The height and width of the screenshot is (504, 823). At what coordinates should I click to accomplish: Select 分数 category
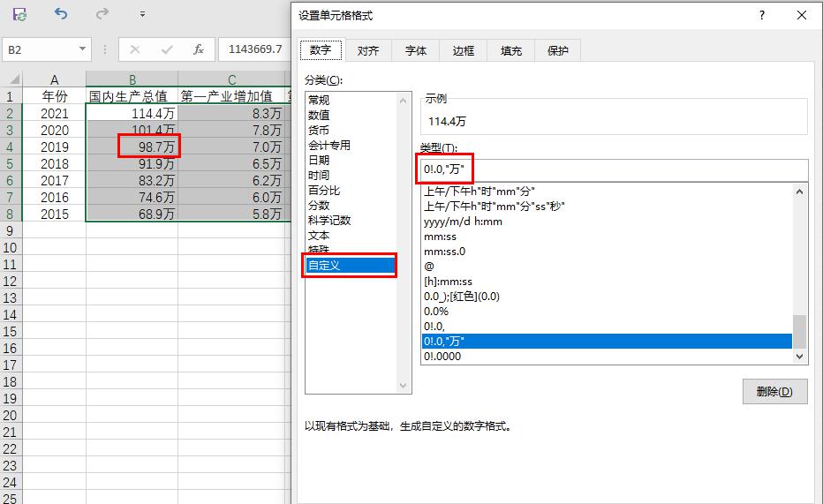pyautogui.click(x=351, y=205)
